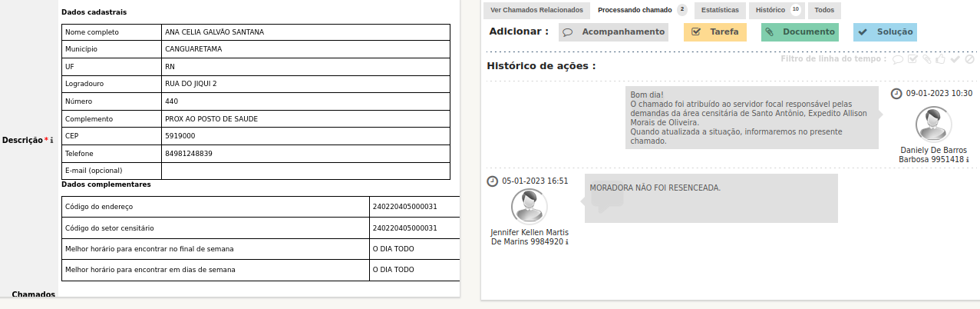This screenshot has height=309, width=980.
Task: Click the Dados complementares heading
Action: (106, 184)
